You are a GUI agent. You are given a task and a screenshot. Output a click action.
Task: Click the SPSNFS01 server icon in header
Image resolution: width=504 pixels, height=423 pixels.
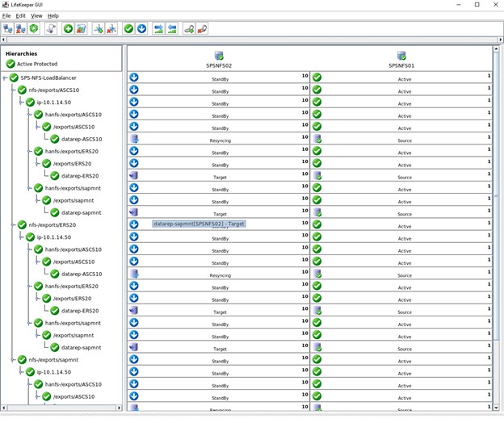401,56
